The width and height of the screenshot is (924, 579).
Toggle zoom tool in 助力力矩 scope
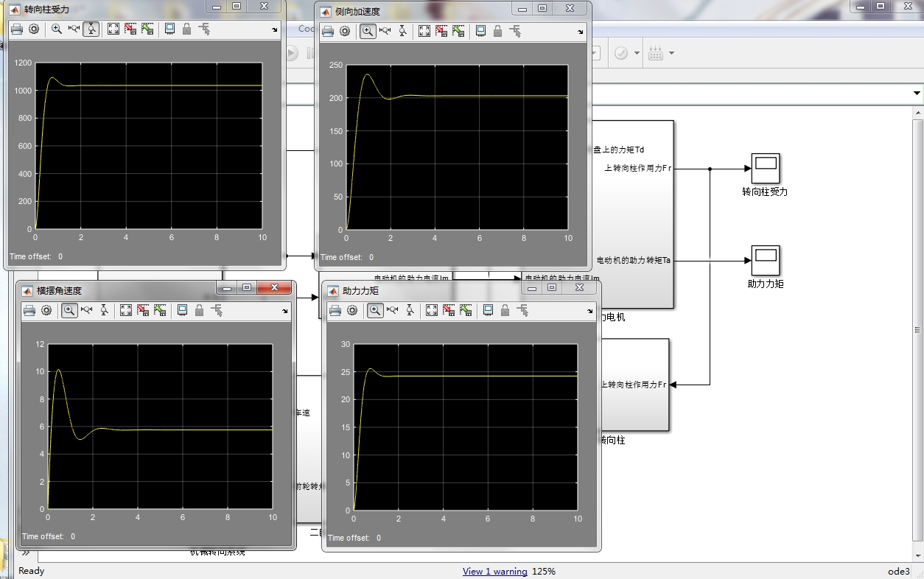click(375, 310)
